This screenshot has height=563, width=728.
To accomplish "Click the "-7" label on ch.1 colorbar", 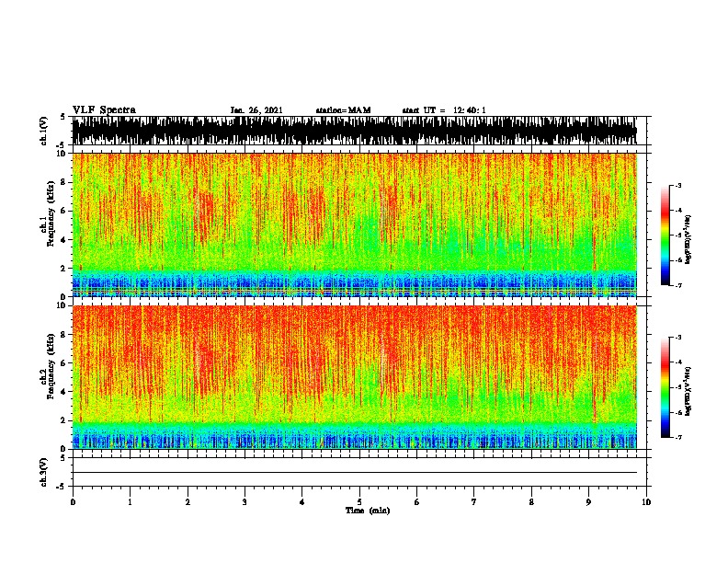I will (677, 285).
